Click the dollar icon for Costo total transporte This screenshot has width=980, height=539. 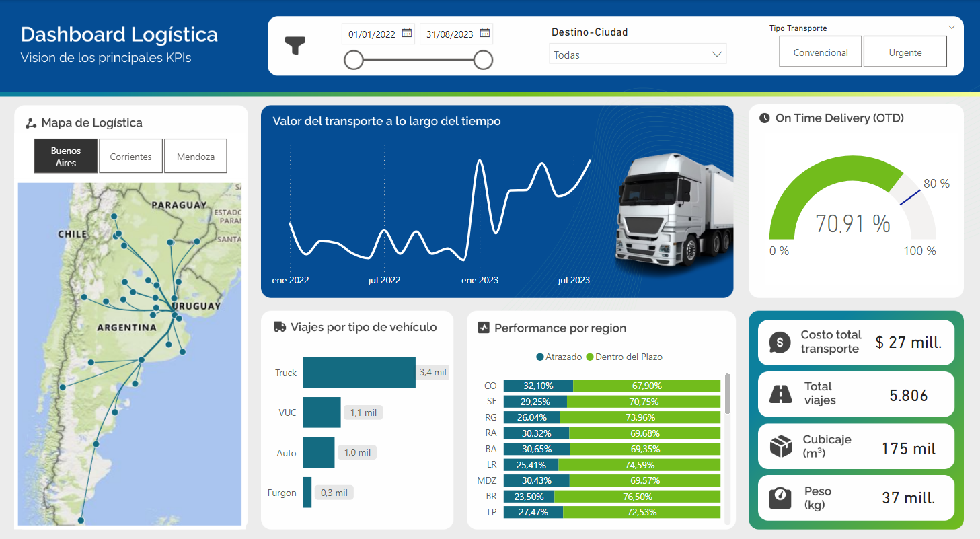[x=780, y=342]
